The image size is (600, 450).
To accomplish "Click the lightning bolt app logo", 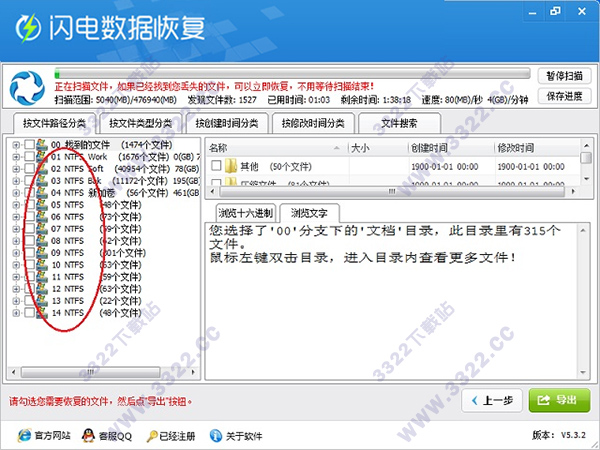I will [x=28, y=28].
